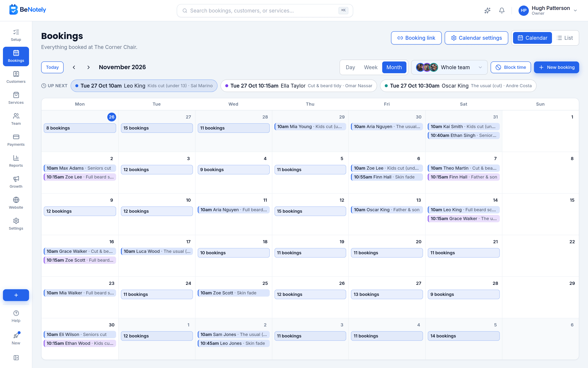Switch to List view
The image size is (588, 368).
[x=565, y=38]
